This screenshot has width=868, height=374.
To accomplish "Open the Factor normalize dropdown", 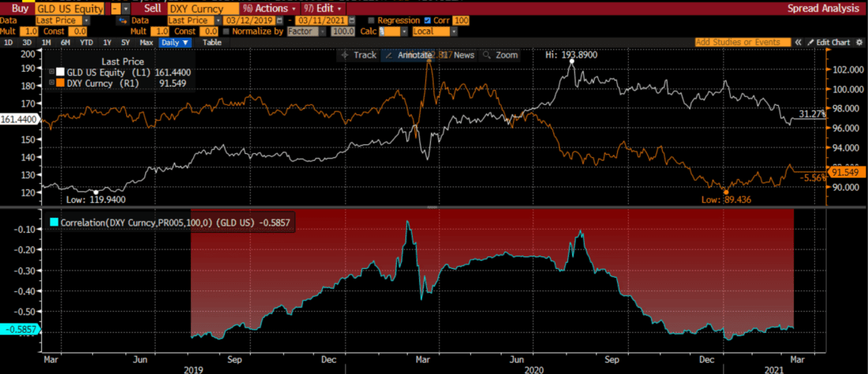I will point(322,32).
